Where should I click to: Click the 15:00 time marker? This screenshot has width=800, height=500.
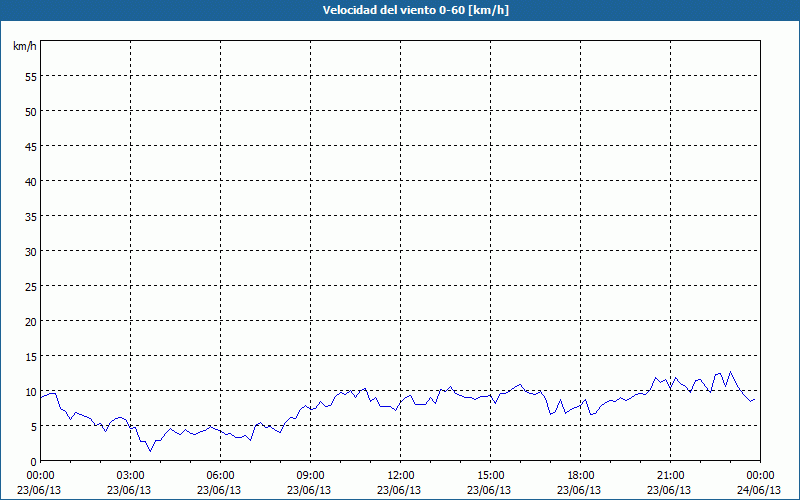(x=490, y=475)
